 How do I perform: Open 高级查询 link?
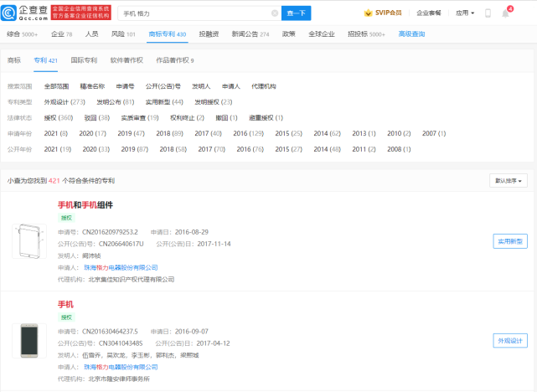(411, 34)
